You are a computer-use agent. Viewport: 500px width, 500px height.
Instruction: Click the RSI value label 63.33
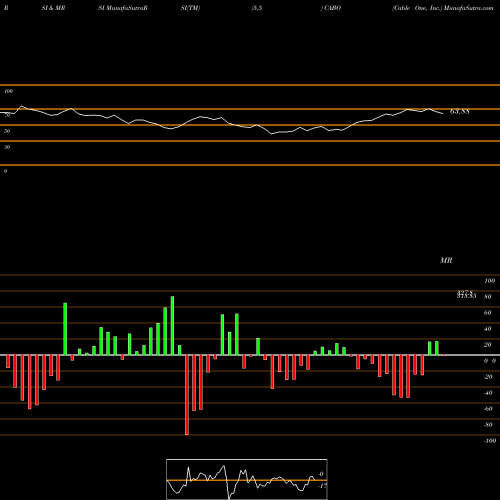[459, 111]
